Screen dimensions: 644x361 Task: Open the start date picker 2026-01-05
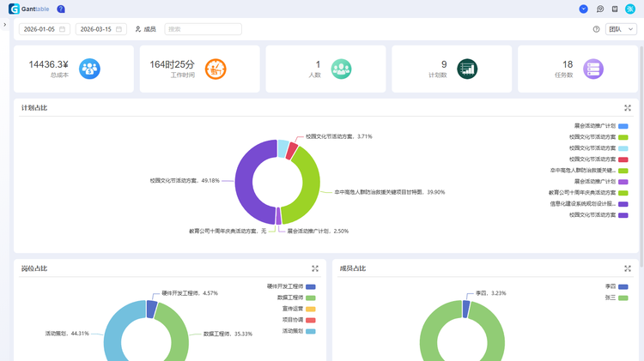[x=45, y=29]
